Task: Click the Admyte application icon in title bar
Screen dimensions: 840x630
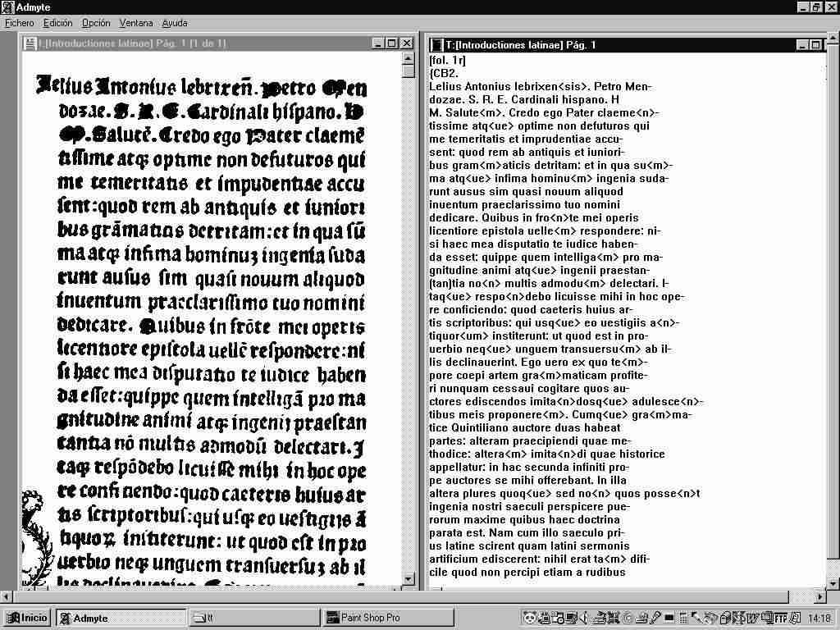Action: coord(7,7)
